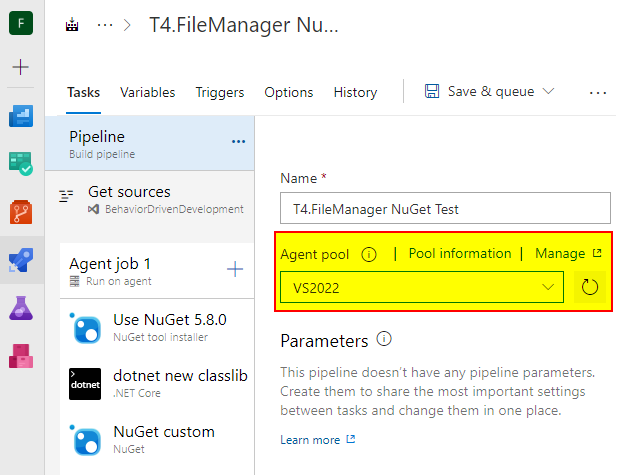
Task: Open the Pipeline row ellipsis menu
Action: tap(238, 142)
